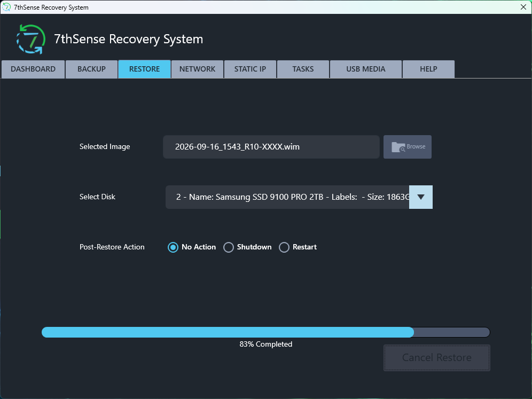Click the '7thSense Recovery System' header title
Viewport: 532px width, 399px height.
click(129, 39)
